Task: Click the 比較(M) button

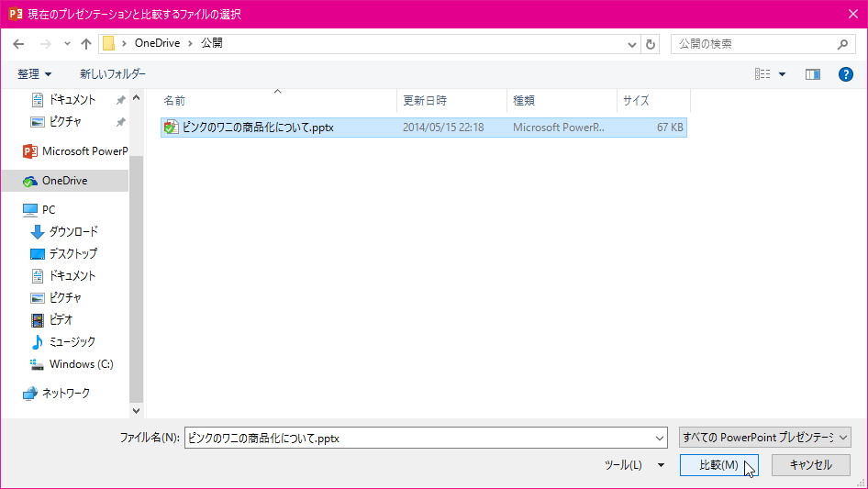Action: [718, 465]
